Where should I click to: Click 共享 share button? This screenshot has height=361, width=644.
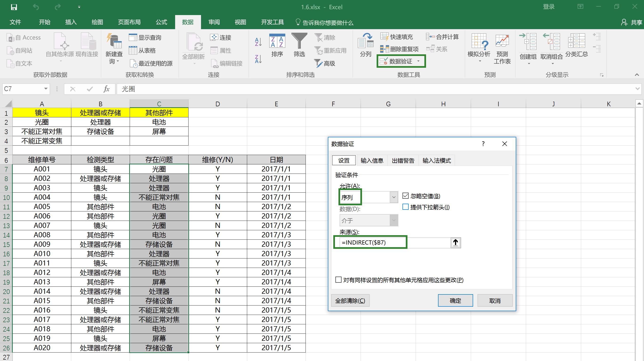[x=632, y=23]
